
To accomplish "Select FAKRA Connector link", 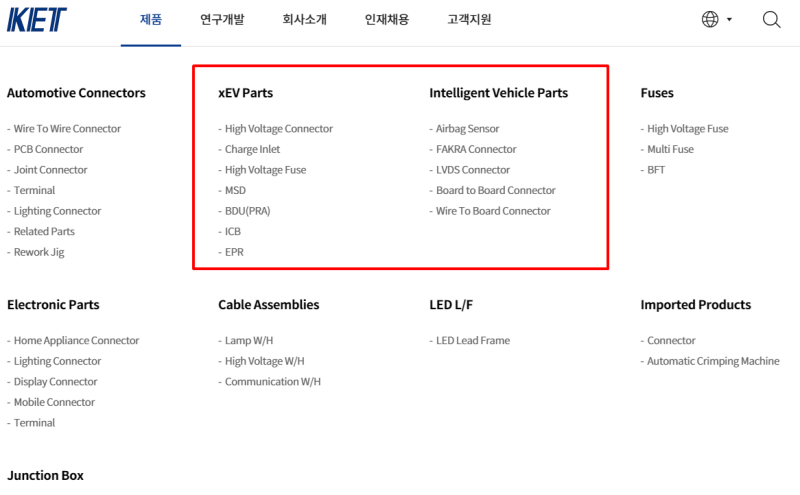I will coord(475,149).
